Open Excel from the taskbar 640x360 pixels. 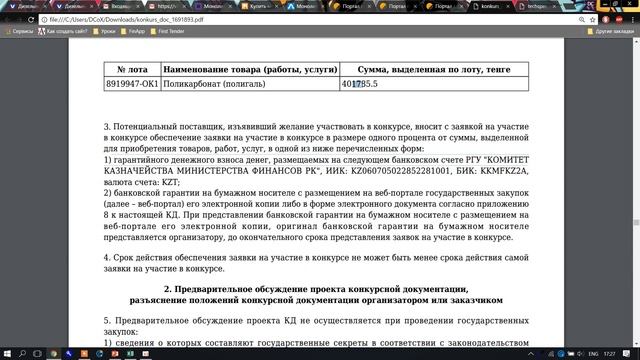click(130, 353)
